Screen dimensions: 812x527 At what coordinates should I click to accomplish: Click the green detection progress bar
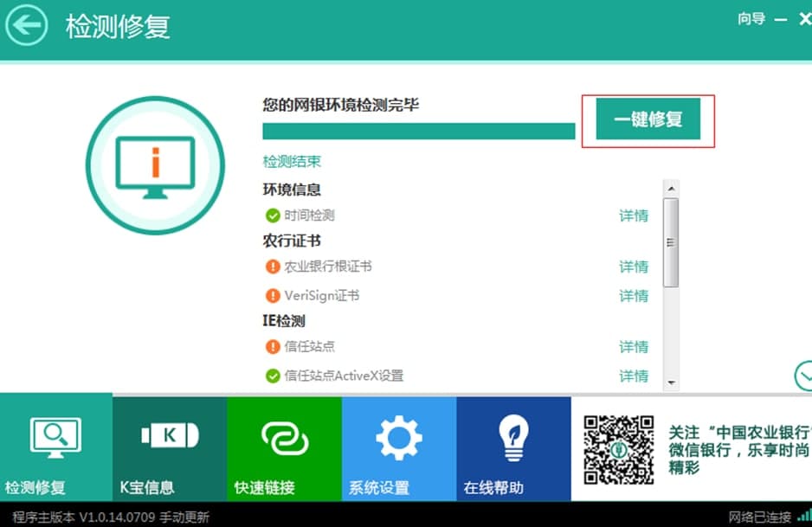click(x=419, y=130)
